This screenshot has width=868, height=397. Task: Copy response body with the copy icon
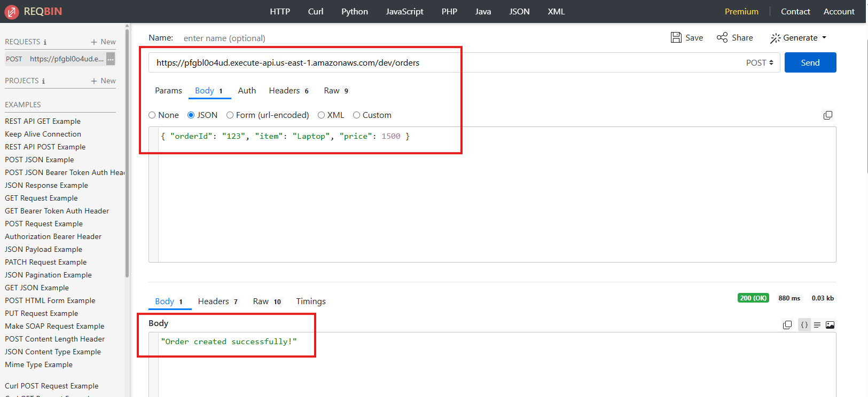click(787, 325)
